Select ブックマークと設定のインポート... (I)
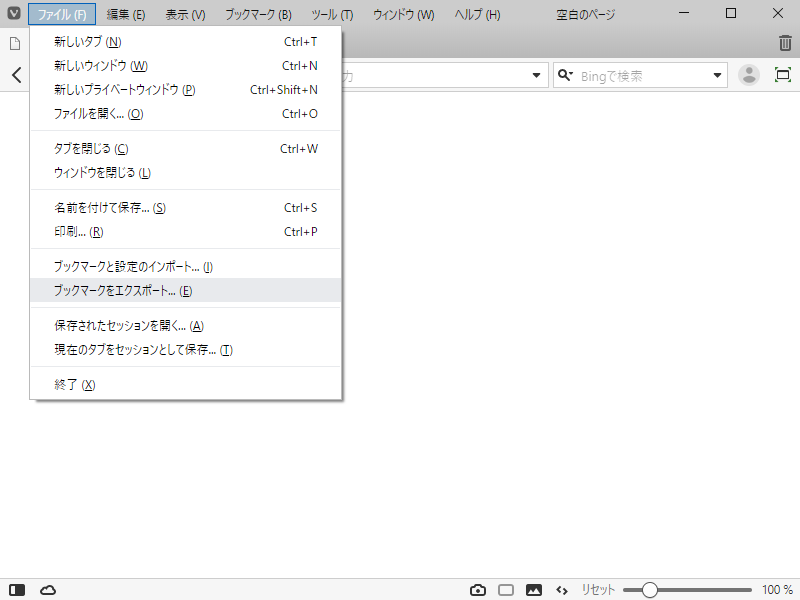The width and height of the screenshot is (800, 600). pyautogui.click(x=186, y=266)
